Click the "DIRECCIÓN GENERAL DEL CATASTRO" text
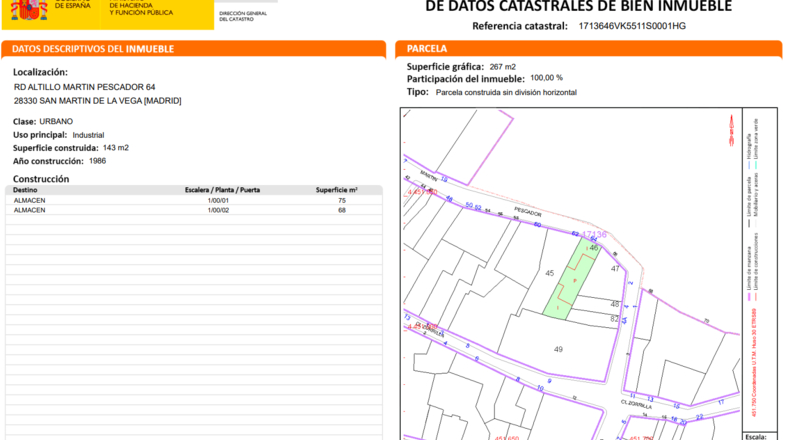 coord(243,16)
